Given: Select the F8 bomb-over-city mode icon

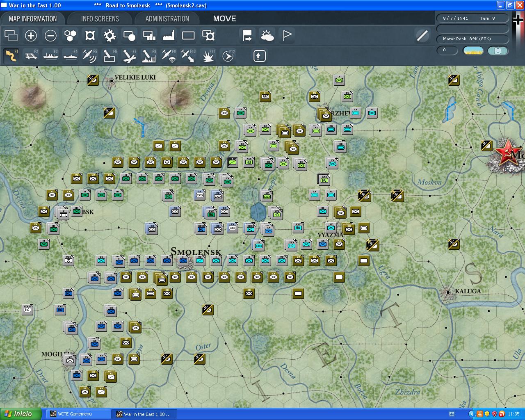Looking at the screenshot, I should pyautogui.click(x=149, y=56).
